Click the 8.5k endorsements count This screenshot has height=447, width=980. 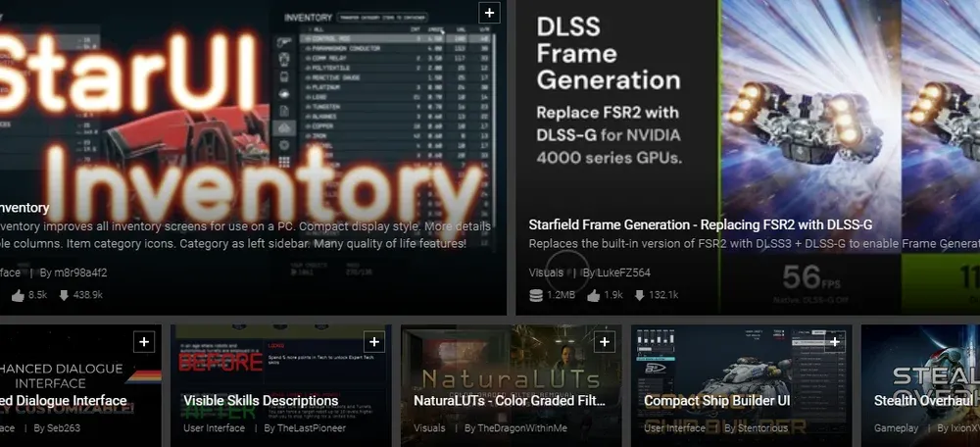pyautogui.click(x=37, y=295)
